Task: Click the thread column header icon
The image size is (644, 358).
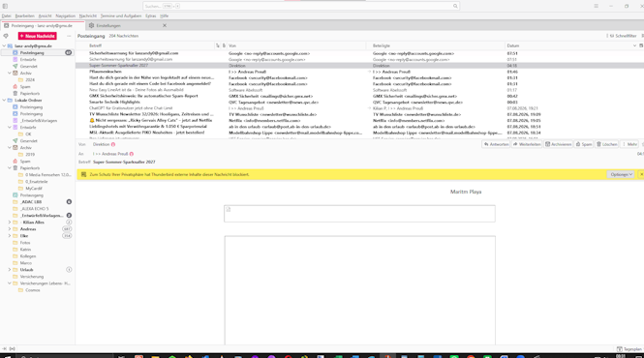Action: (x=218, y=45)
